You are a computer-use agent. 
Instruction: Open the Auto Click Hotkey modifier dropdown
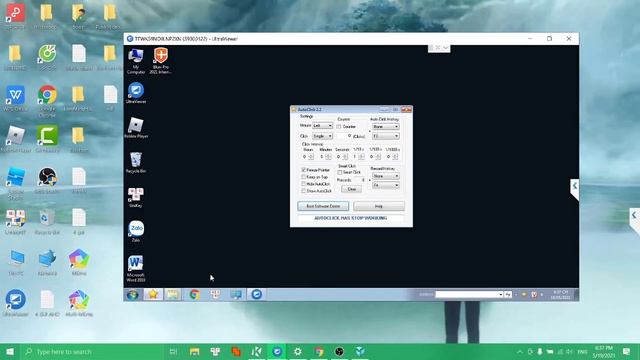pyautogui.click(x=386, y=127)
